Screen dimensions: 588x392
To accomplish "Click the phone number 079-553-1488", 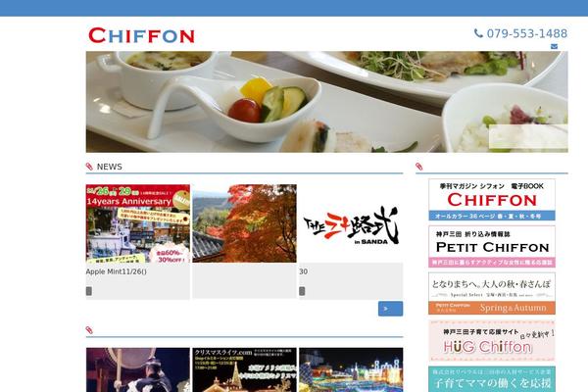I will [526, 33].
